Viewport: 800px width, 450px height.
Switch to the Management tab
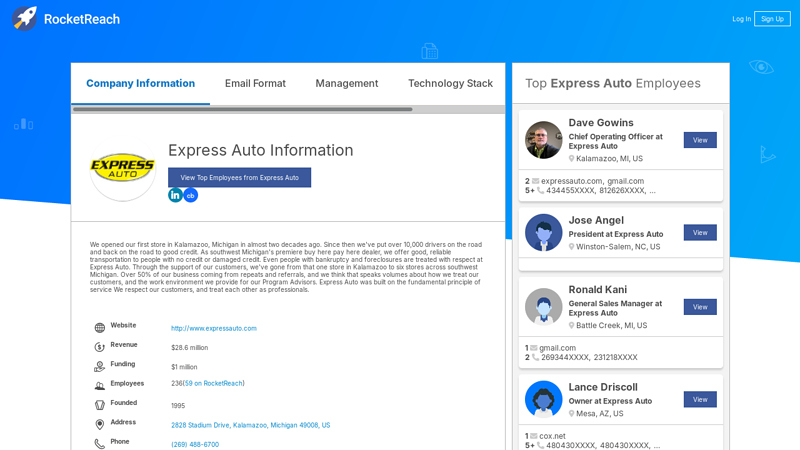click(347, 84)
